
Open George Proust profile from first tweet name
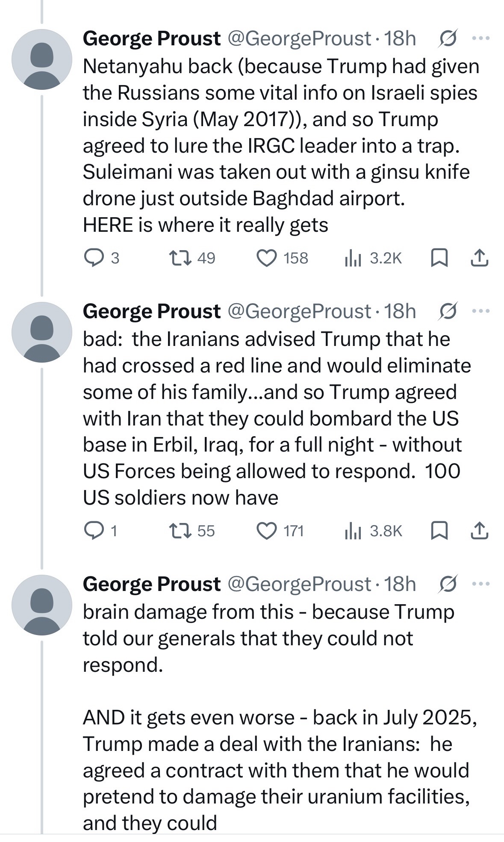(152, 38)
